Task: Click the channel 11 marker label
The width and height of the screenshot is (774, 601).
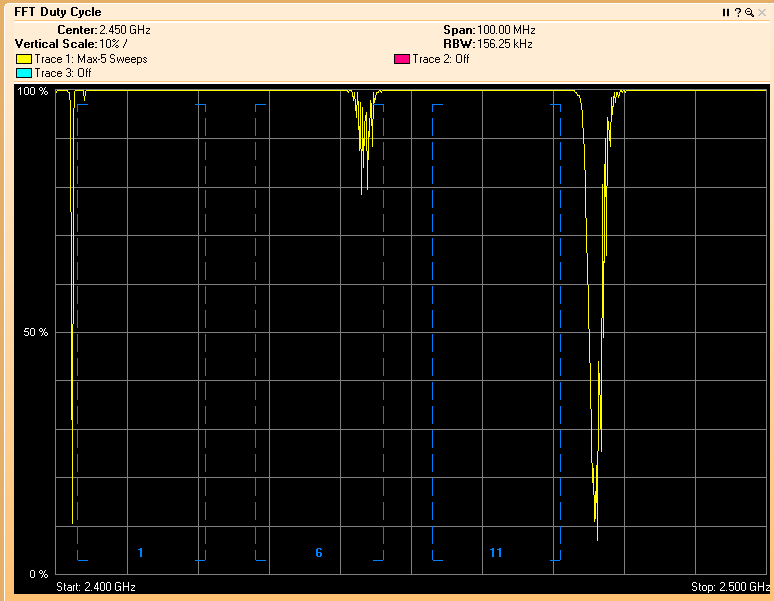Action: [496, 553]
